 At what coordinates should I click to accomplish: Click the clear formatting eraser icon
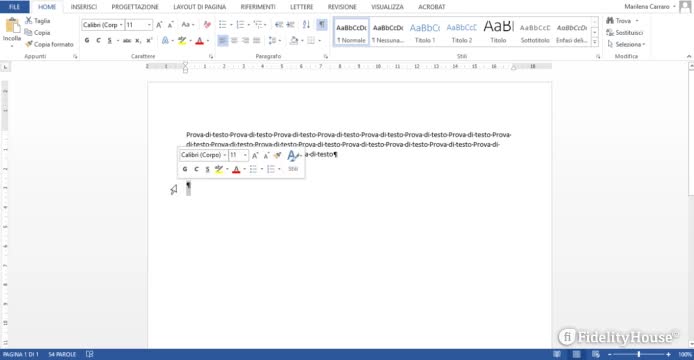click(x=207, y=25)
